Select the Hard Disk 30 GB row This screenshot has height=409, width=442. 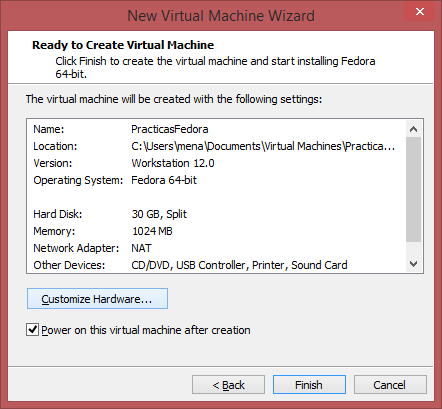pyautogui.click(x=216, y=214)
